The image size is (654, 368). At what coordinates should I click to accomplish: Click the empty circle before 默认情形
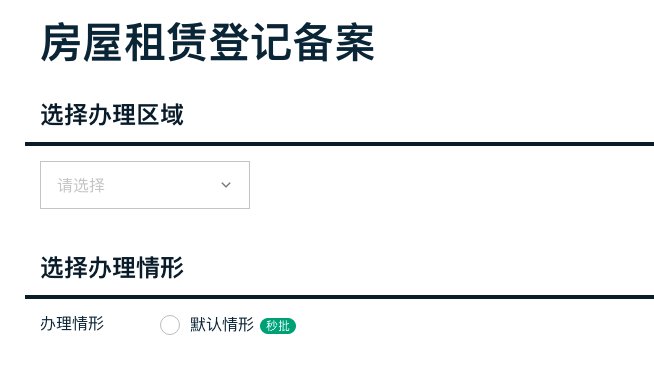coord(170,325)
